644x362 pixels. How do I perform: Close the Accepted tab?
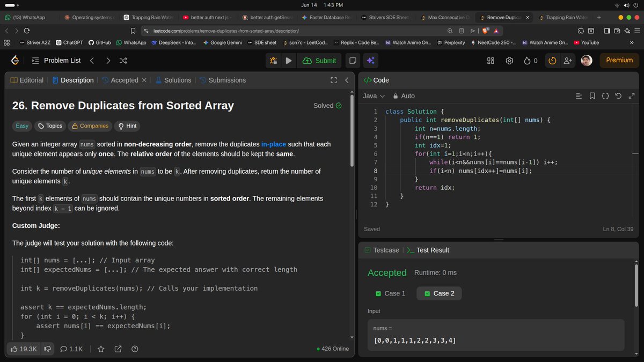click(x=144, y=80)
